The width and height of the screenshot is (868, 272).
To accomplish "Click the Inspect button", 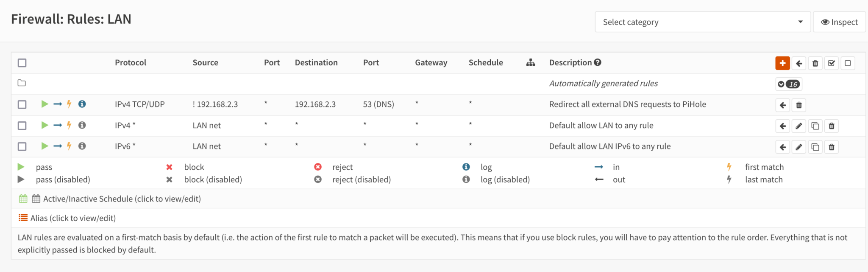I will point(839,22).
